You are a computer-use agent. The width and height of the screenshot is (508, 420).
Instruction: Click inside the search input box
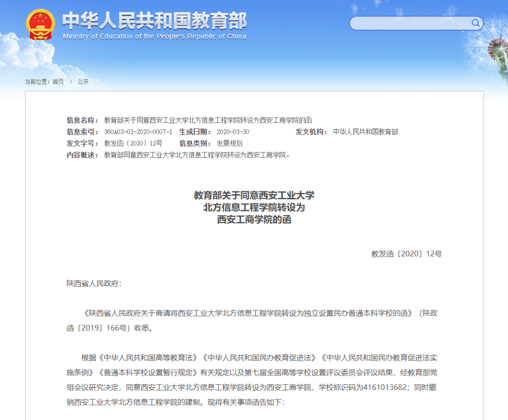(x=410, y=24)
